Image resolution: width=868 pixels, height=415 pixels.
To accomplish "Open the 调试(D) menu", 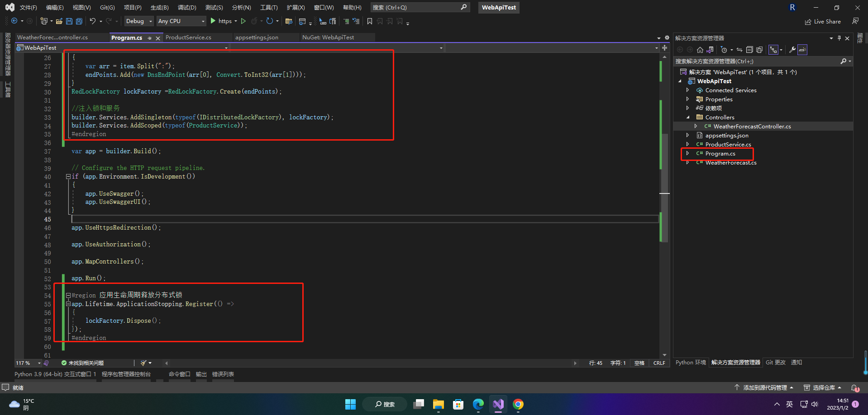I will pos(187,8).
